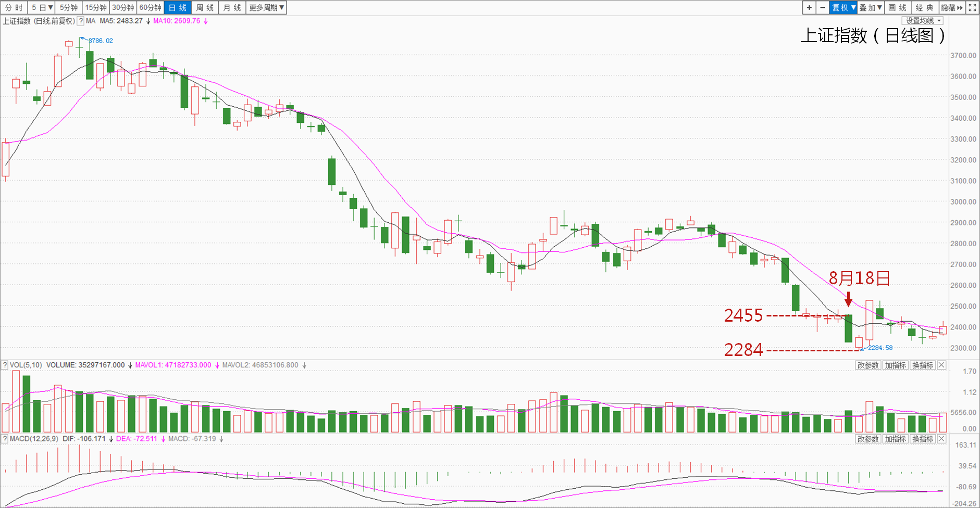The height and width of the screenshot is (508, 980).
Task: Click help icon next to MA label
Action: pos(81,21)
